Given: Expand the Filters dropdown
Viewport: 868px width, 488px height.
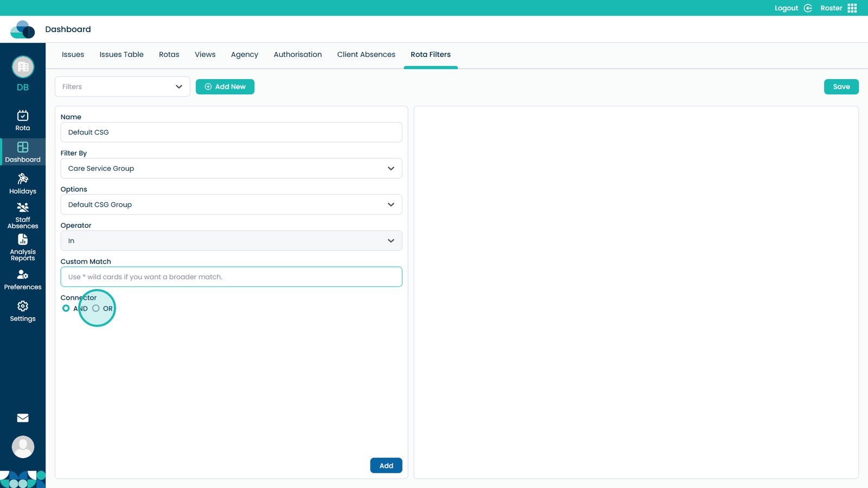Looking at the screenshot, I should pos(122,87).
